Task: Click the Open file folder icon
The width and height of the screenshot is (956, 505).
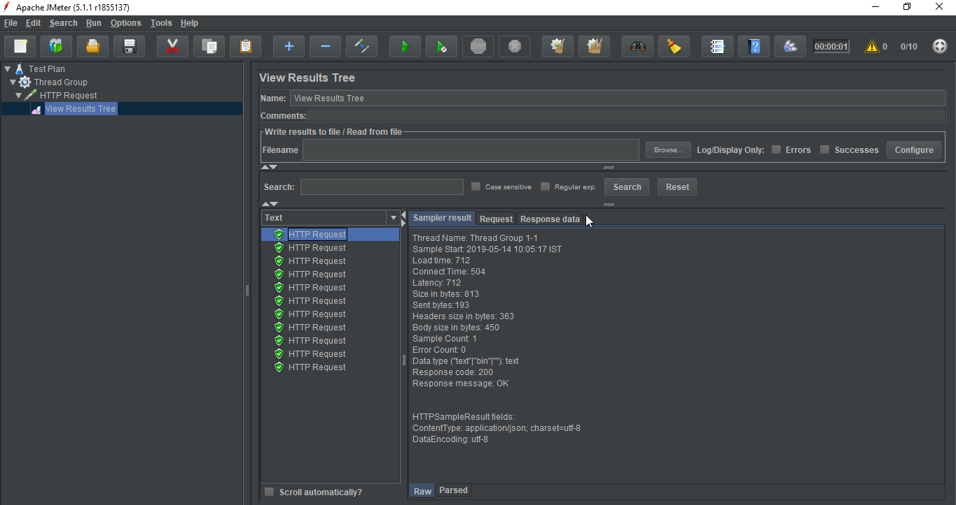Action: coord(93,46)
